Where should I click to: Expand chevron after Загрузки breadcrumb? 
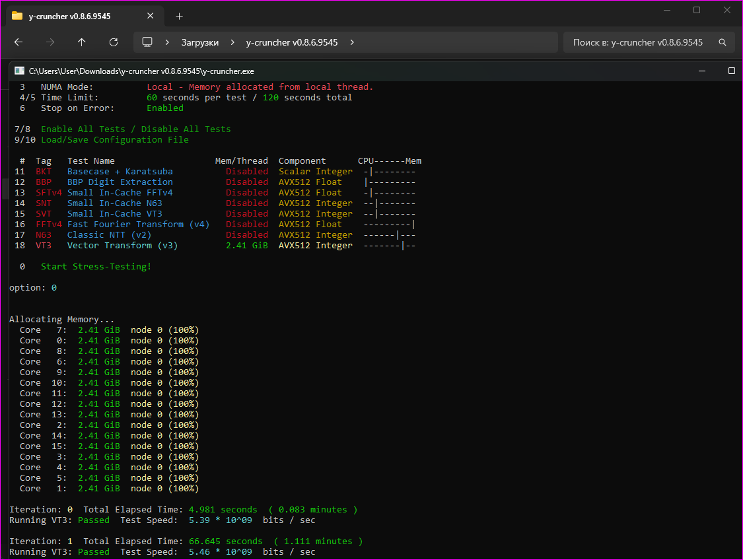232,42
